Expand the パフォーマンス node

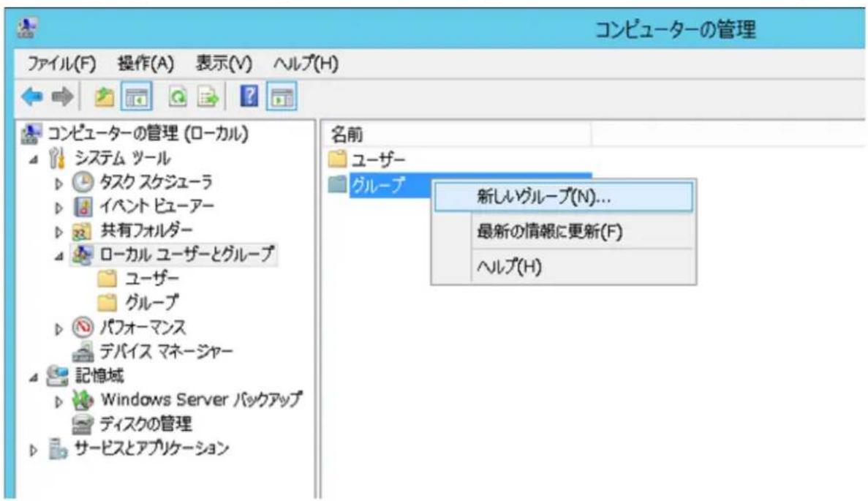(x=59, y=329)
